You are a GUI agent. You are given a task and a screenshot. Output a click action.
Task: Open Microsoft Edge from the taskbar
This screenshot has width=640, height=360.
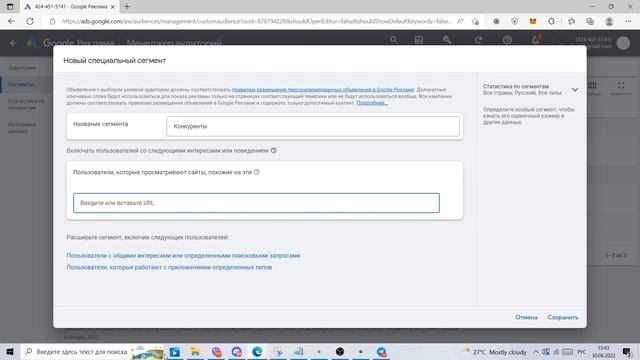[x=257, y=351]
